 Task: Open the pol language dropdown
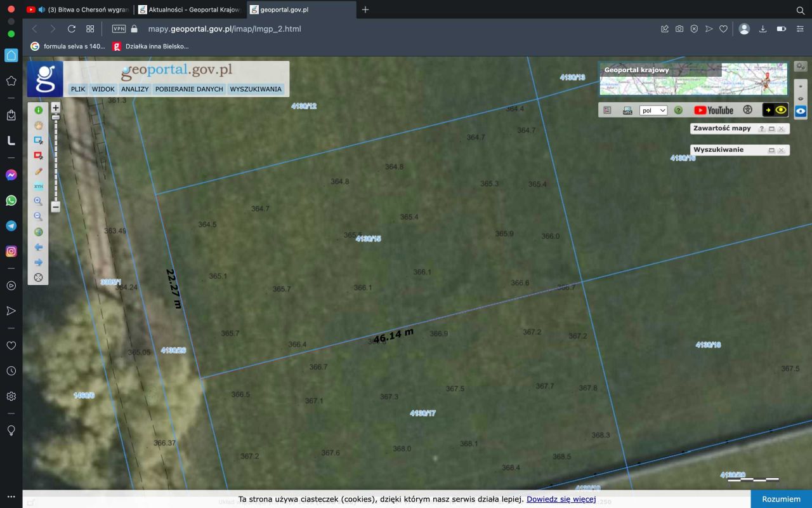[x=653, y=110]
